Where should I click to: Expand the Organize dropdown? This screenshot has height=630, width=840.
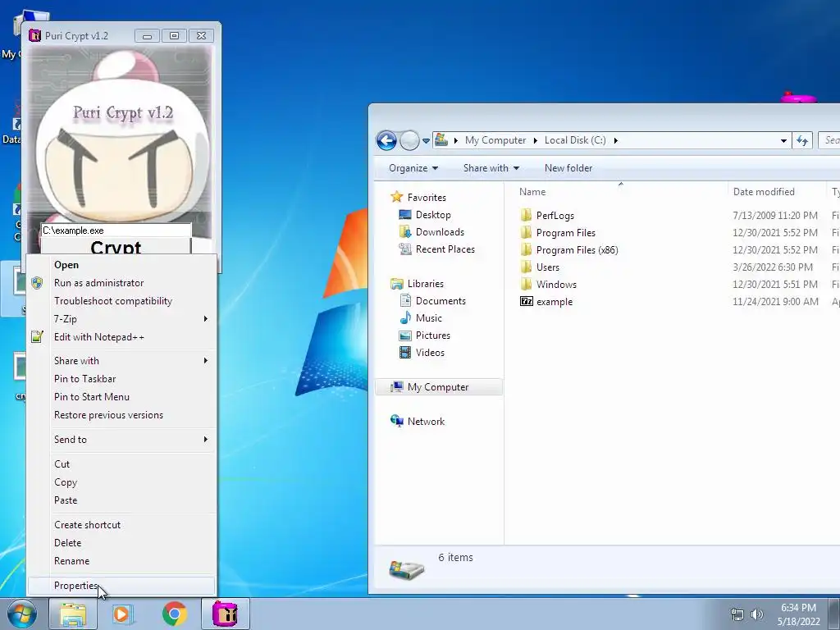click(x=413, y=168)
